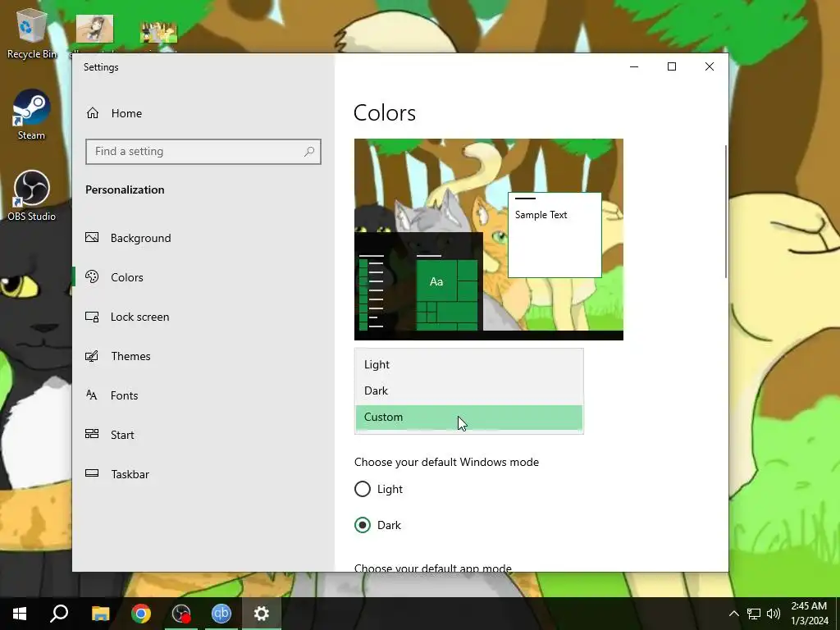The image size is (840, 630).
Task: Go to Fonts settings page
Action: tap(124, 395)
